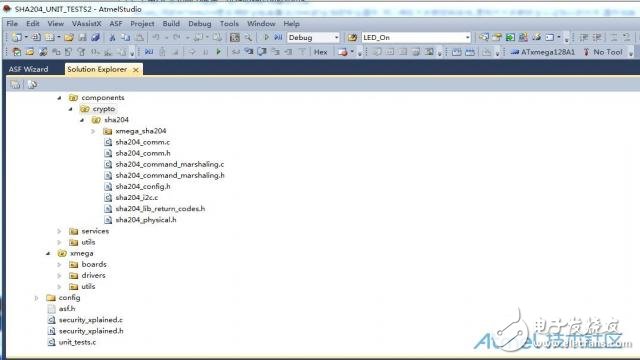The image size is (640, 360).
Task: Select the sha204_i2c.c file
Action: 136,197
